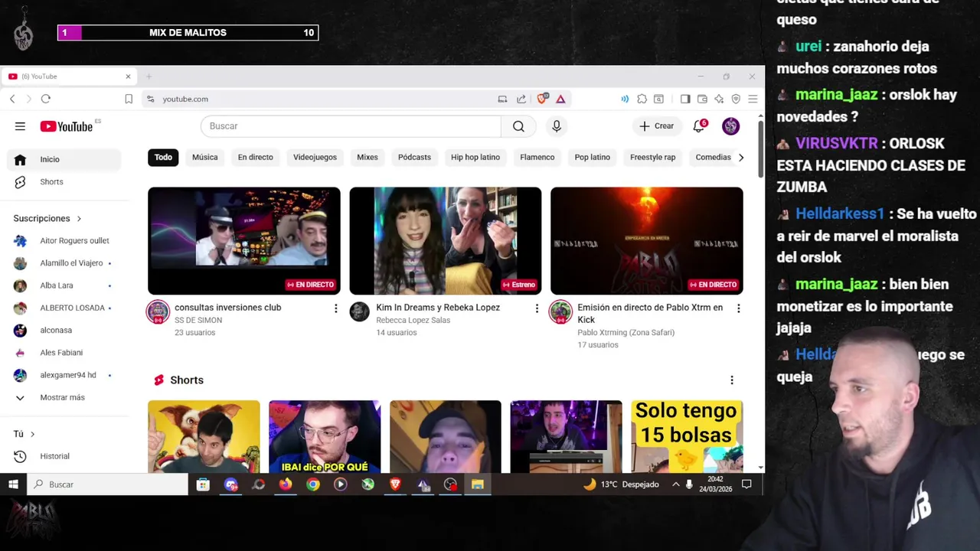Open the Solo tengo 15 bolsas Short
The height and width of the screenshot is (551, 980).
(687, 436)
